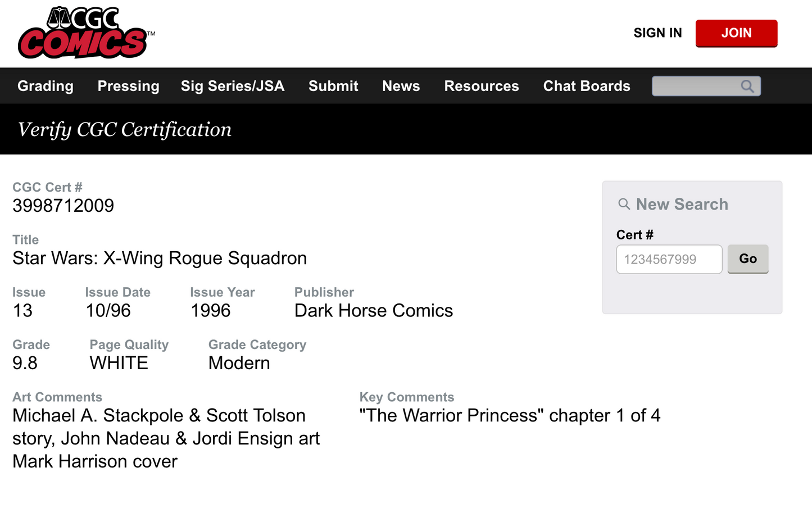Open the SIGN IN link
Image resolution: width=812 pixels, height=508 pixels.
657,33
